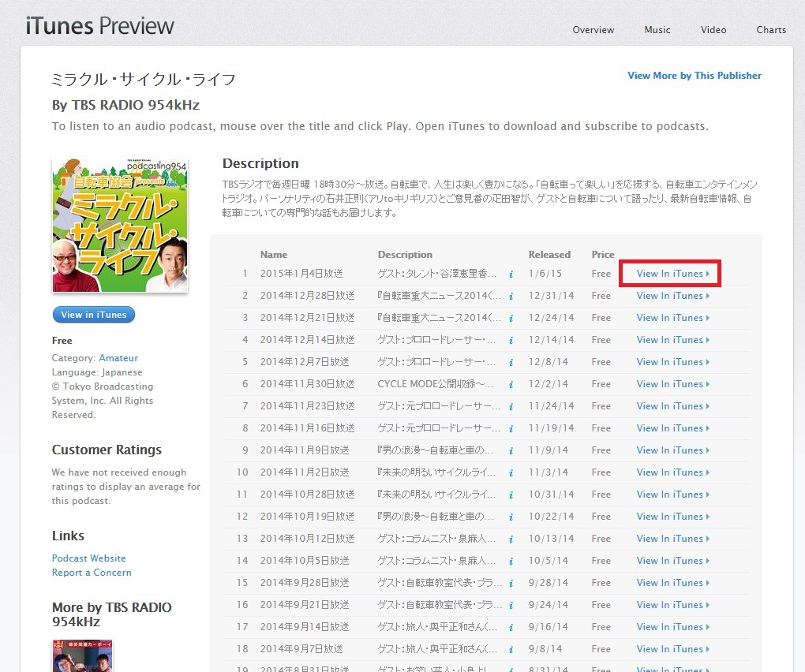This screenshot has height=672, width=805.
Task: Click info icon for 2014年12月28日放送 episode
Action: (511, 297)
